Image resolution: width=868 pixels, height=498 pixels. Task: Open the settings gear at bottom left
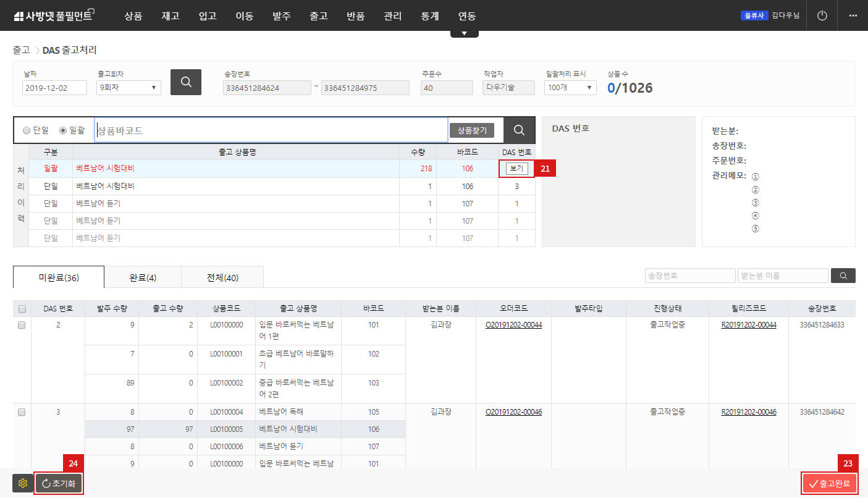22,483
